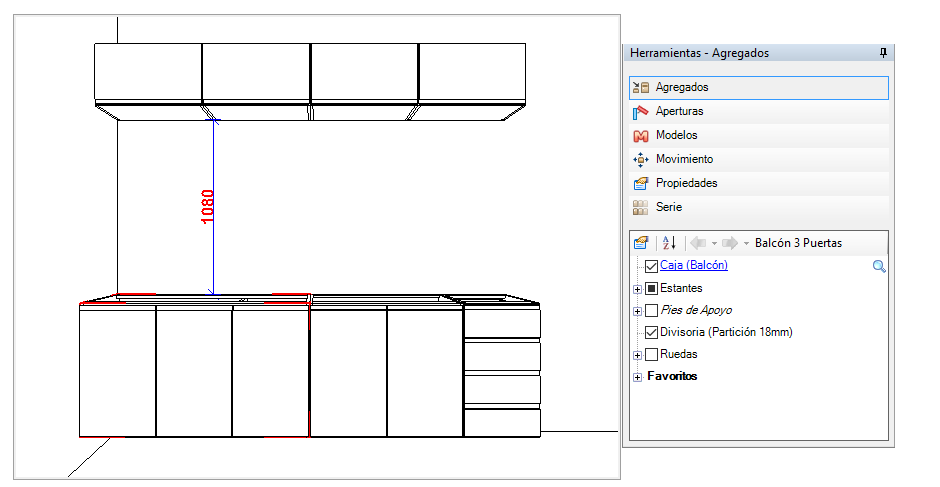
Task: Click the Serie cabinets icon
Action: (642, 208)
